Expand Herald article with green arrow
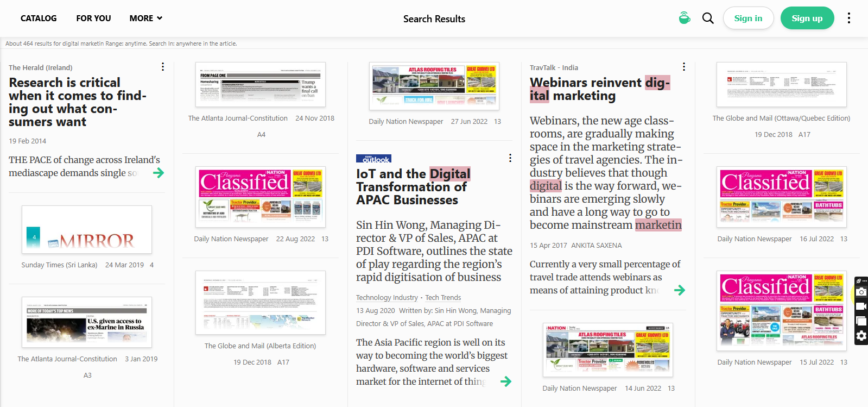 pos(159,173)
